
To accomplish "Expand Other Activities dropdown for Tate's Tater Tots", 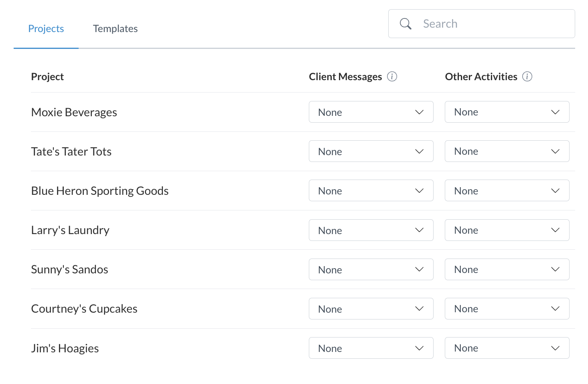I will tap(507, 152).
